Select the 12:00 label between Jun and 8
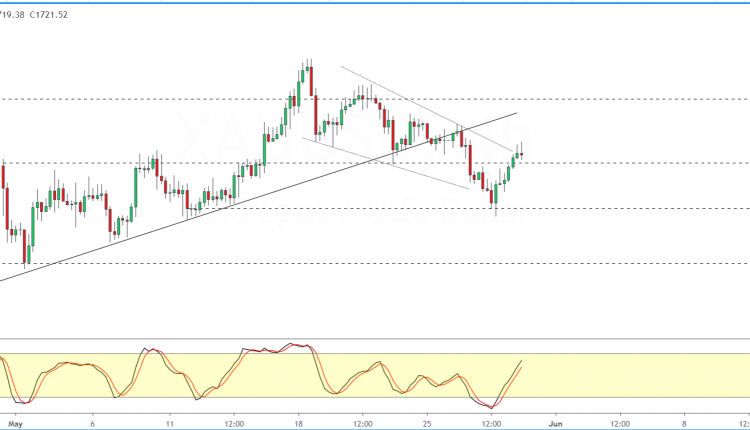Screen dimensions: 750x430 [x=620, y=424]
